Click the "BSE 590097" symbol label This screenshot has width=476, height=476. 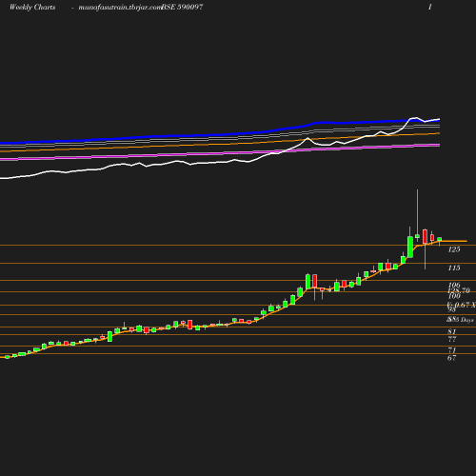[182, 8]
